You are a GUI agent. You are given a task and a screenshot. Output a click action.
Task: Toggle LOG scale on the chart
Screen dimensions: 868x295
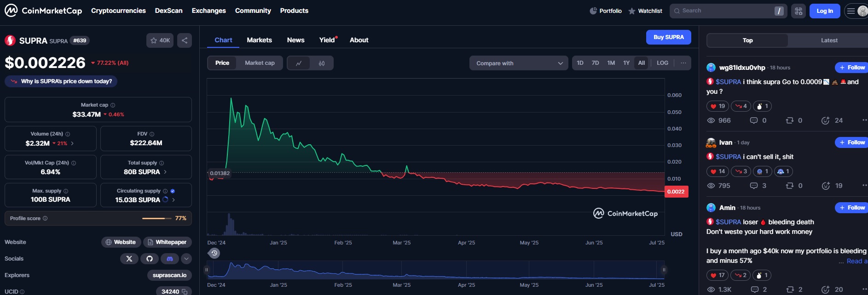[662, 63]
